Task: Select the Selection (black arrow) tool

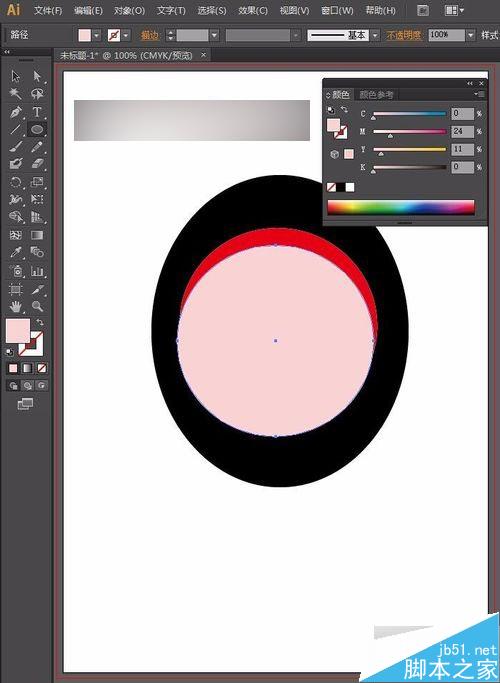Action: pyautogui.click(x=16, y=77)
